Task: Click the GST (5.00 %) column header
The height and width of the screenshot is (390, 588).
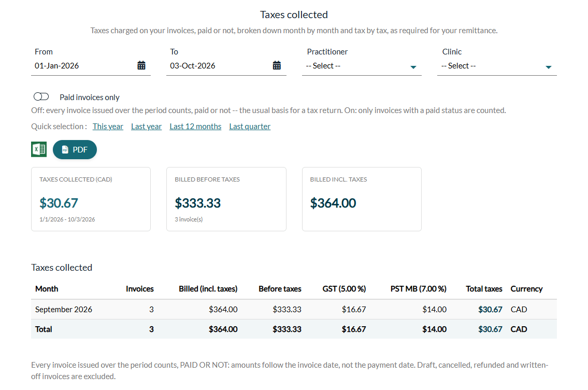Action: click(344, 289)
